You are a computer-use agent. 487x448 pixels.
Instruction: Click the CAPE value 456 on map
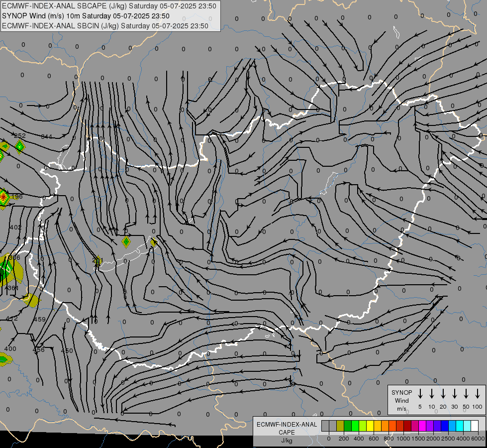pos(38,350)
